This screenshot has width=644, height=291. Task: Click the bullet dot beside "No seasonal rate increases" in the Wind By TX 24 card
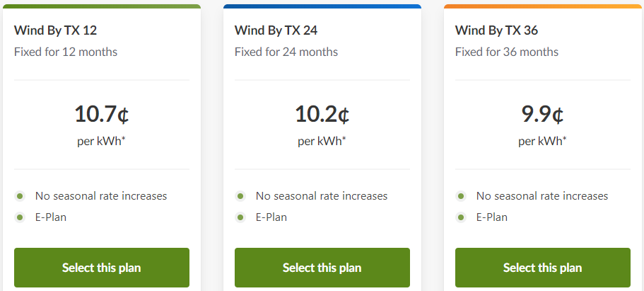point(240,195)
